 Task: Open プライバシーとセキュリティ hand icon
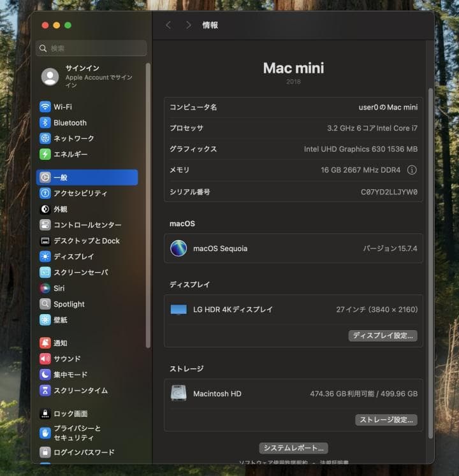click(x=45, y=433)
